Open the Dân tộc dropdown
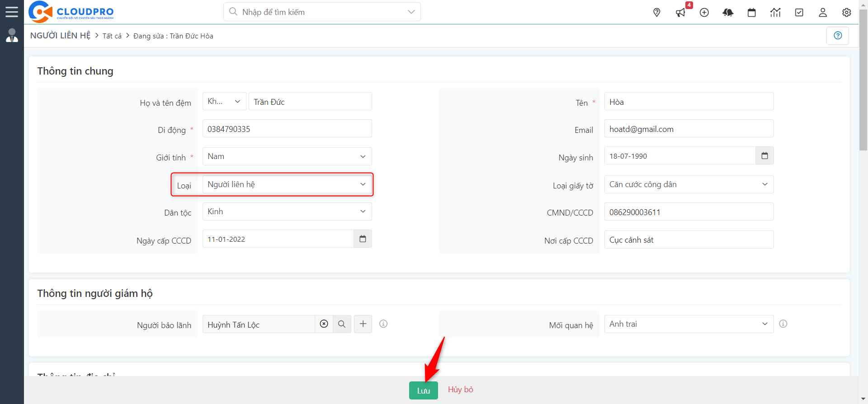 (x=287, y=211)
